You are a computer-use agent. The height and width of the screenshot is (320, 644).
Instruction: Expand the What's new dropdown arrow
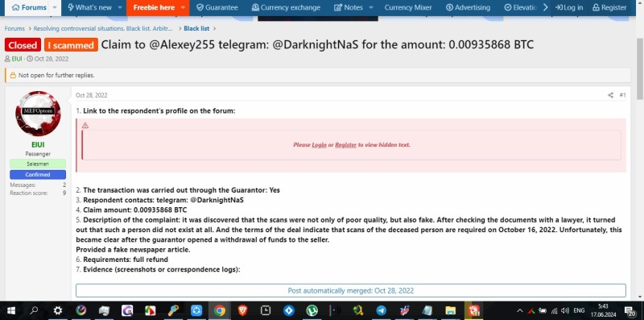point(120,7)
